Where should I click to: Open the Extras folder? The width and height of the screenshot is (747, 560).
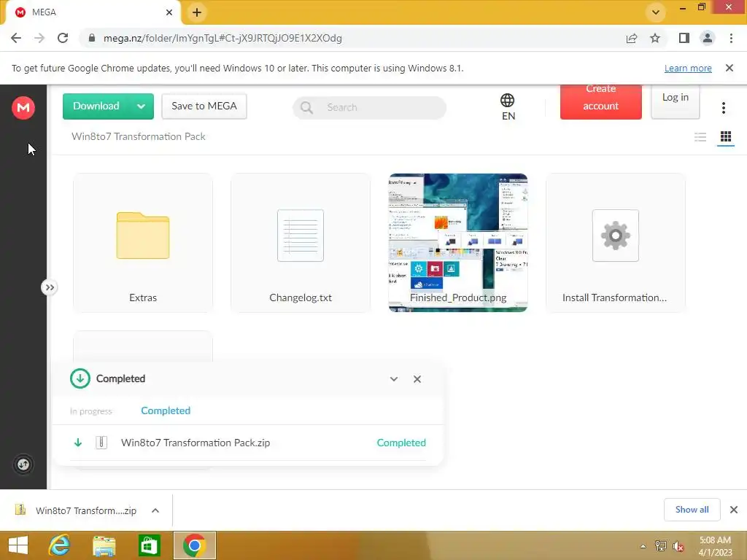click(x=143, y=243)
